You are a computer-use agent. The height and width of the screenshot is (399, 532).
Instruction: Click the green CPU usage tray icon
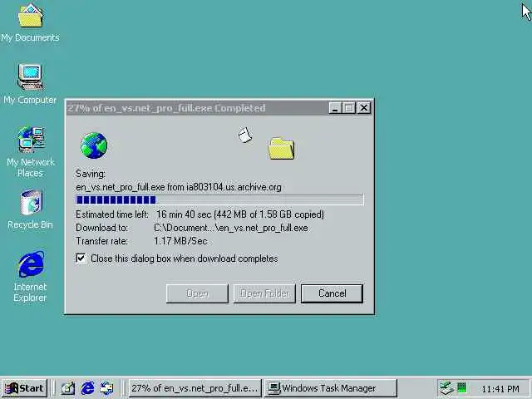(x=462, y=387)
